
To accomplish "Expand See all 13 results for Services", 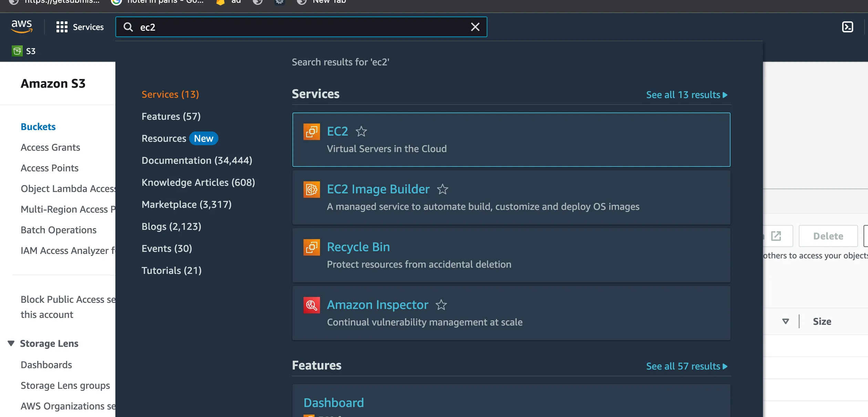I will 686,95.
